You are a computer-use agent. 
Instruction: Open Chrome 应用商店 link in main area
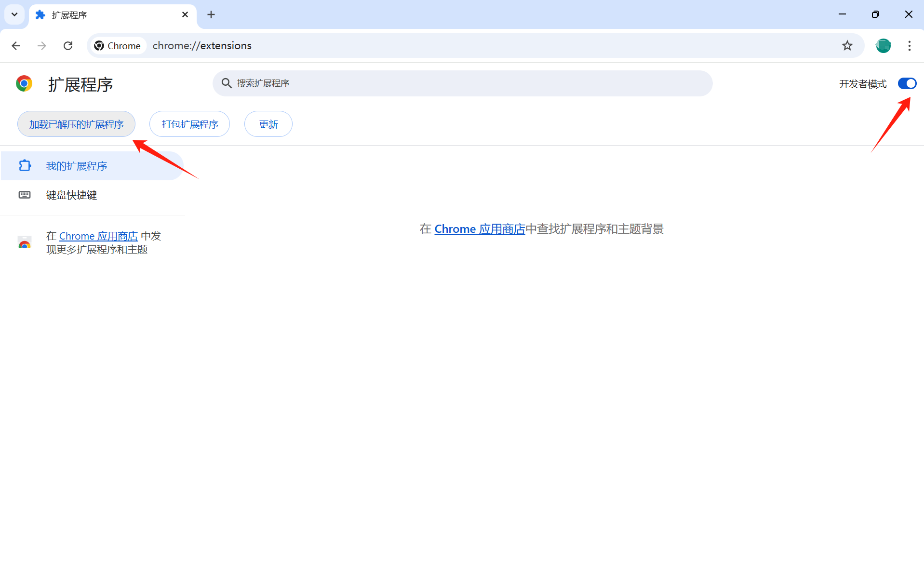479,229
